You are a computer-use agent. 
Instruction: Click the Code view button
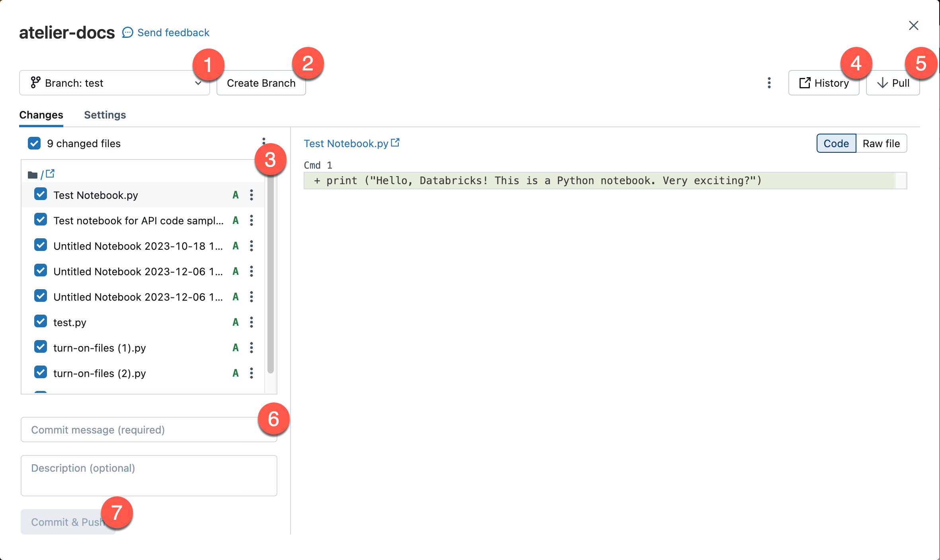click(x=835, y=143)
